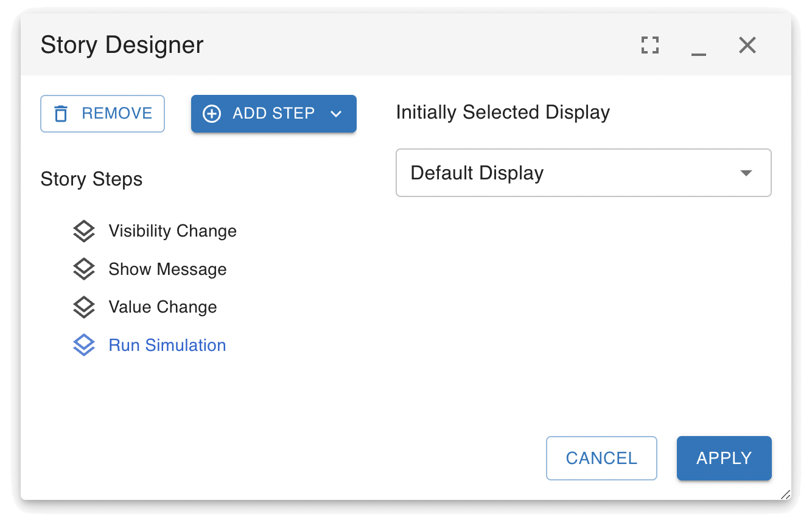Select the Show Message step

(167, 269)
